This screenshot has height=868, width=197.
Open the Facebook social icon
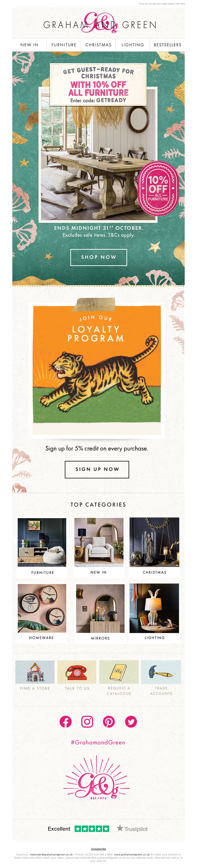pos(66,721)
